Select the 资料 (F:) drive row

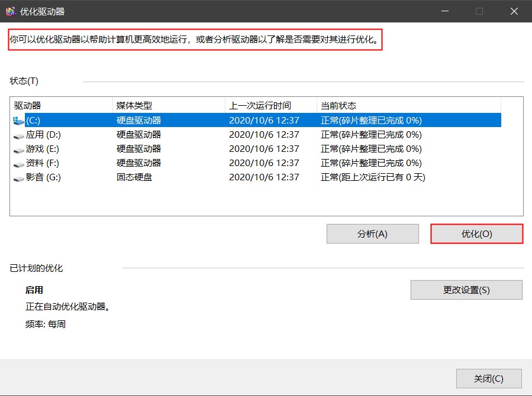coord(178,163)
